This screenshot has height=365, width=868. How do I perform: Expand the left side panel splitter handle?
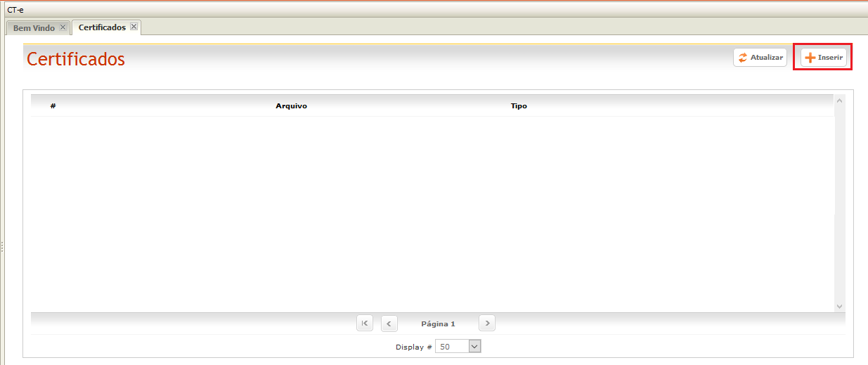click(x=2, y=246)
